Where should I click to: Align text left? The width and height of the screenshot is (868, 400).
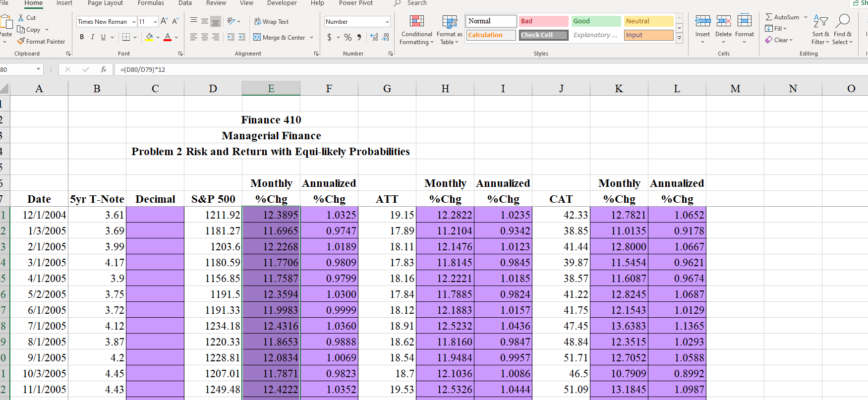pyautogui.click(x=194, y=37)
